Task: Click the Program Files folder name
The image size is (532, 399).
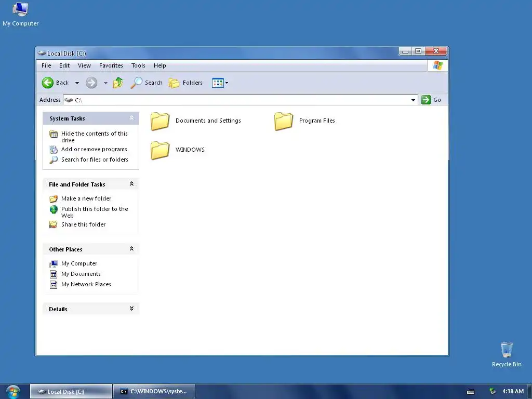Action: [x=317, y=121]
